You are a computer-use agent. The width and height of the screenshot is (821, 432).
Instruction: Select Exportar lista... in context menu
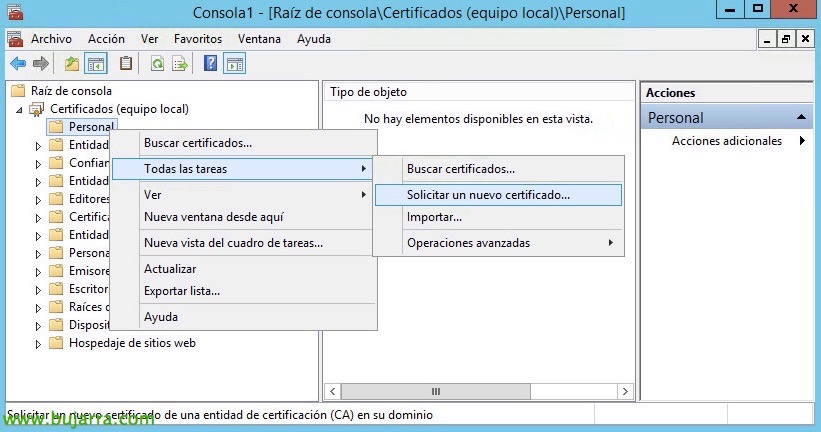[243, 291]
